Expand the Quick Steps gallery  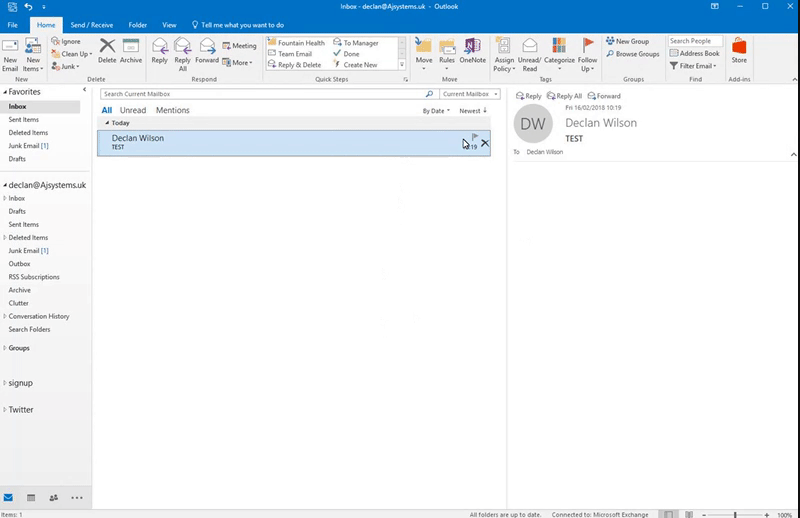[x=402, y=65]
